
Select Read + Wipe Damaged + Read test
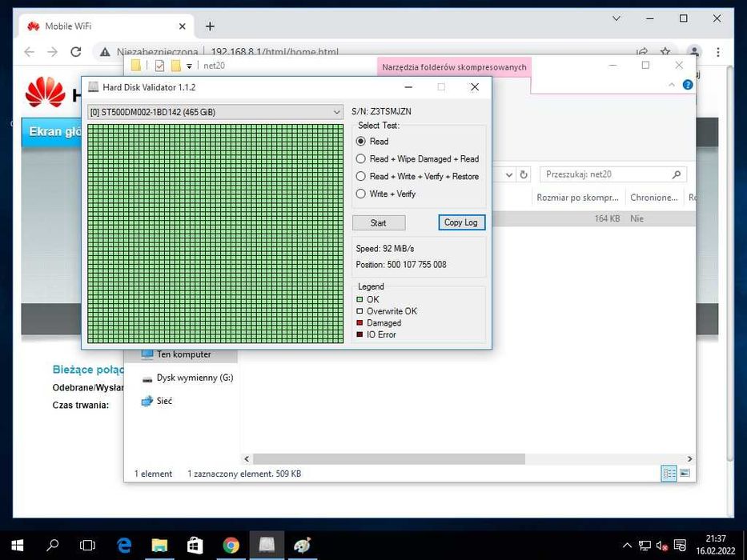(x=360, y=158)
